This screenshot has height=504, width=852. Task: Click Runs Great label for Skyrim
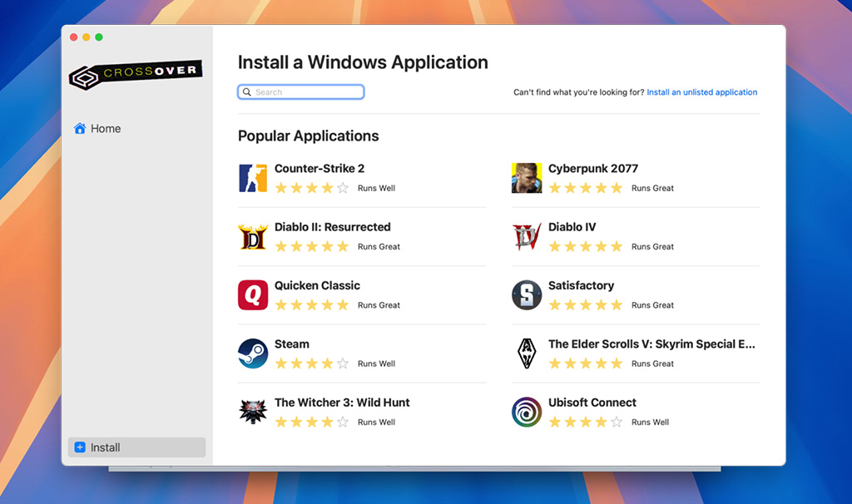652,364
